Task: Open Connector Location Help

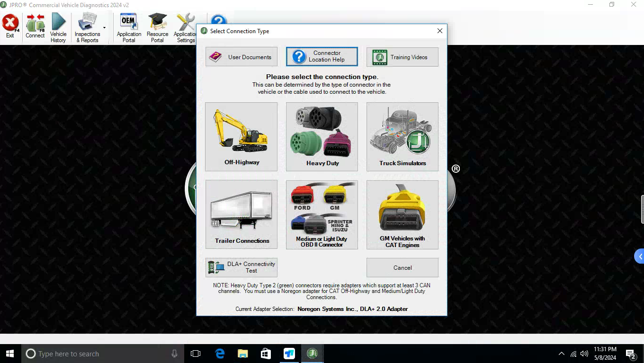Action: click(322, 57)
